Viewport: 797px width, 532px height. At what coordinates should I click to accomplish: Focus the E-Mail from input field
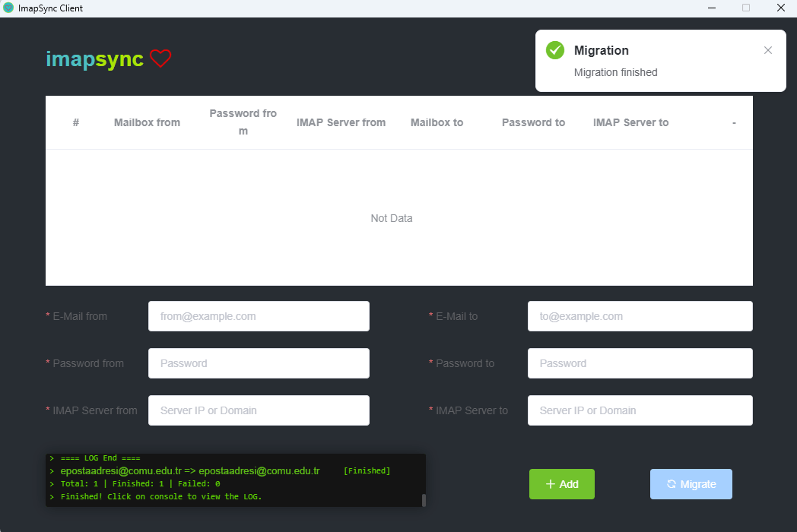click(259, 316)
